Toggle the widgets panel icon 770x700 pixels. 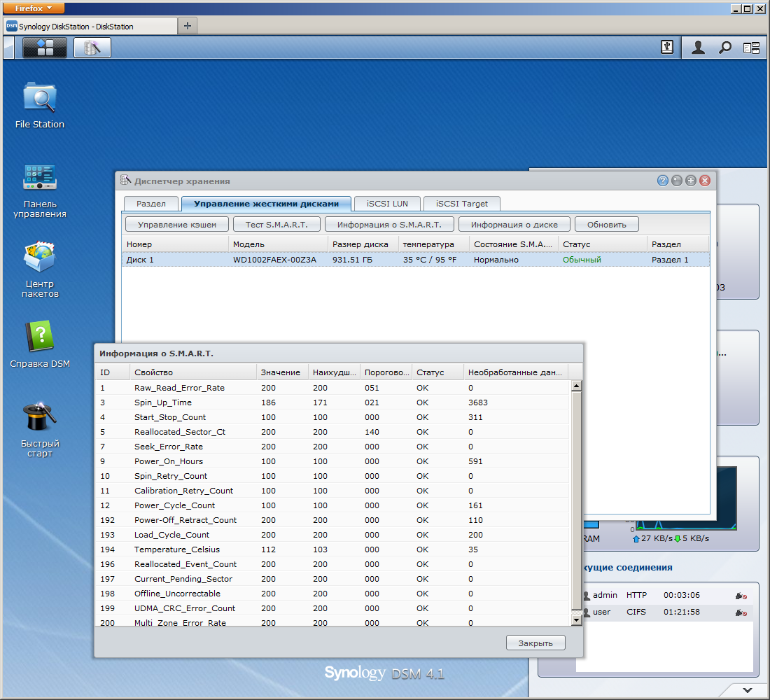click(751, 48)
